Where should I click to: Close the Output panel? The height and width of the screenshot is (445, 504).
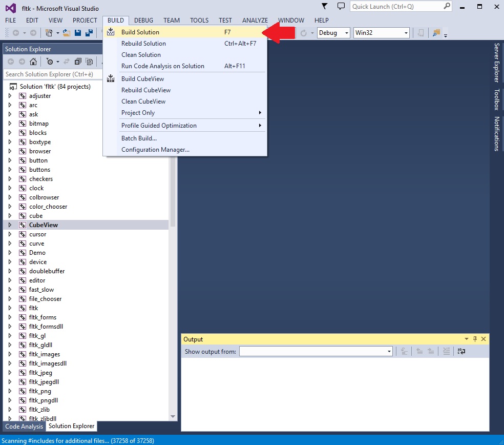click(x=484, y=339)
